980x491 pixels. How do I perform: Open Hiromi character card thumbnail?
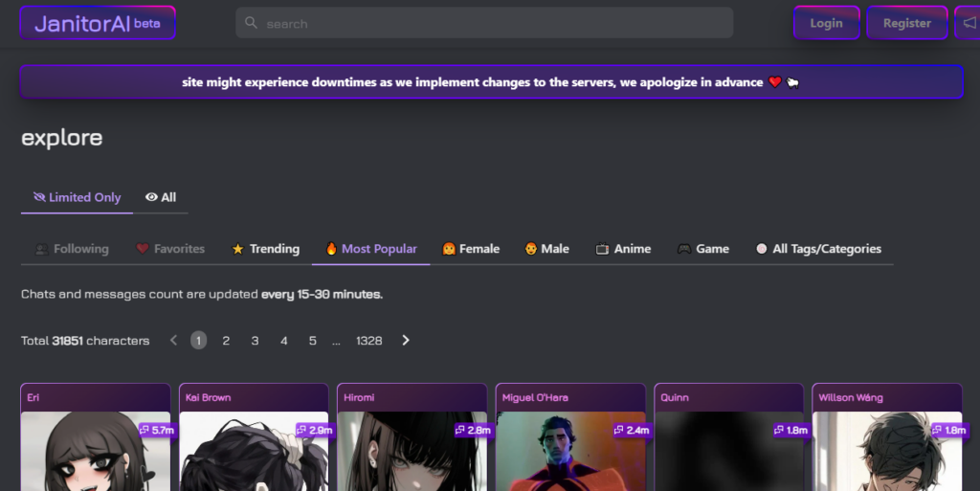pos(412,455)
